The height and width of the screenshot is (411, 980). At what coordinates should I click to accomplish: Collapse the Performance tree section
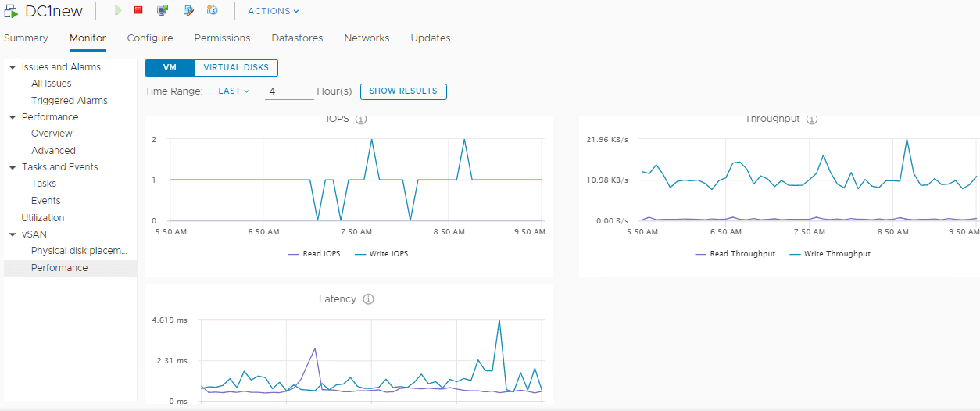(13, 117)
